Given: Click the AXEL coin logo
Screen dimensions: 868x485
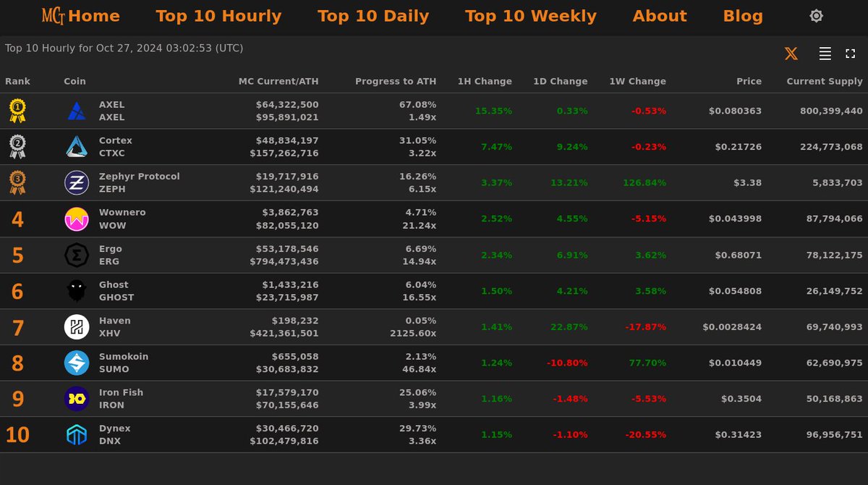Looking at the screenshot, I should click(77, 111).
